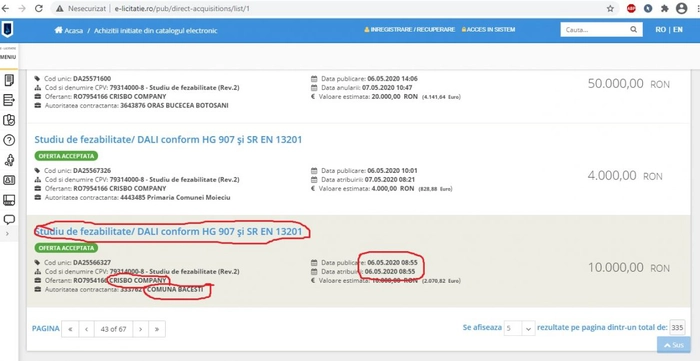Image resolution: width=700 pixels, height=361 pixels.
Task: Open the help question mark sidebar icon
Action: 9,140
